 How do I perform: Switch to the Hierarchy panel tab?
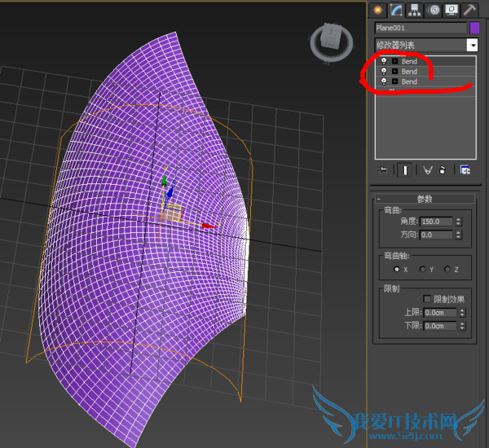click(415, 10)
